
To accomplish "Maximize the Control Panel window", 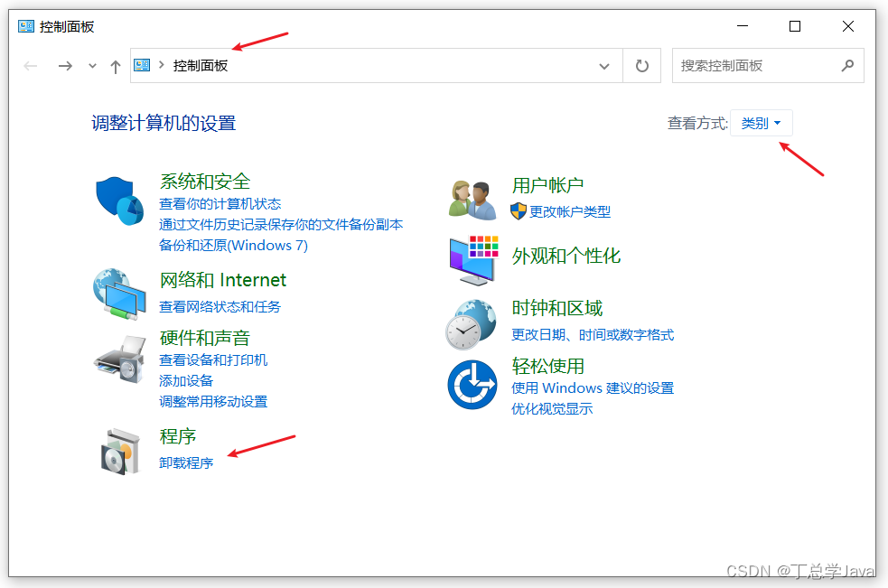I will (x=795, y=26).
